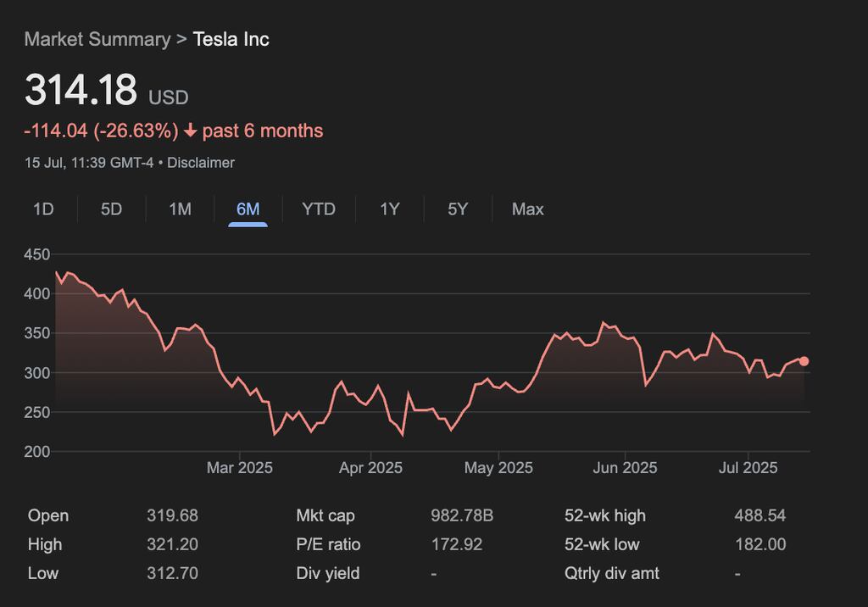Click the 52-wk high value 488.54
Image resolution: width=868 pixels, height=607 pixels.
[760, 515]
